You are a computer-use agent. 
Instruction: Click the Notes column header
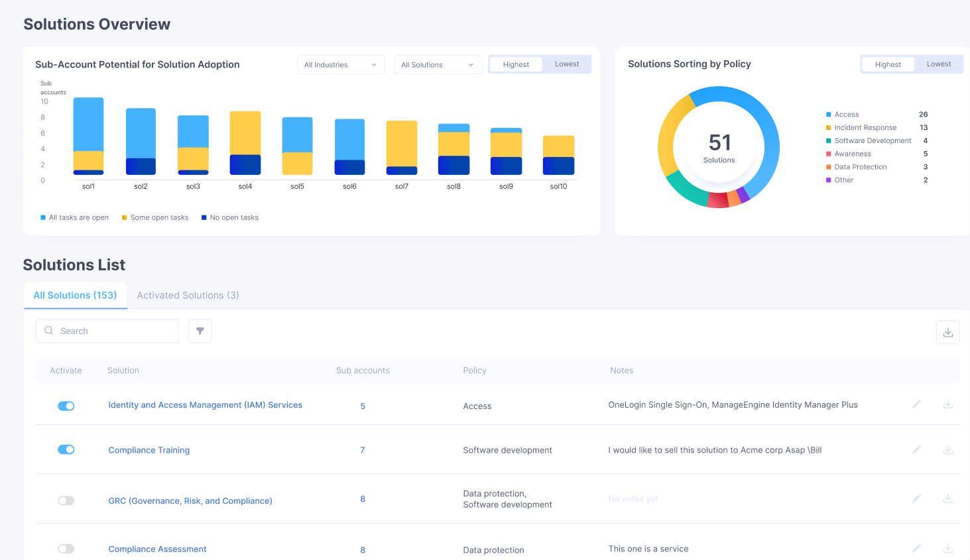coord(622,370)
